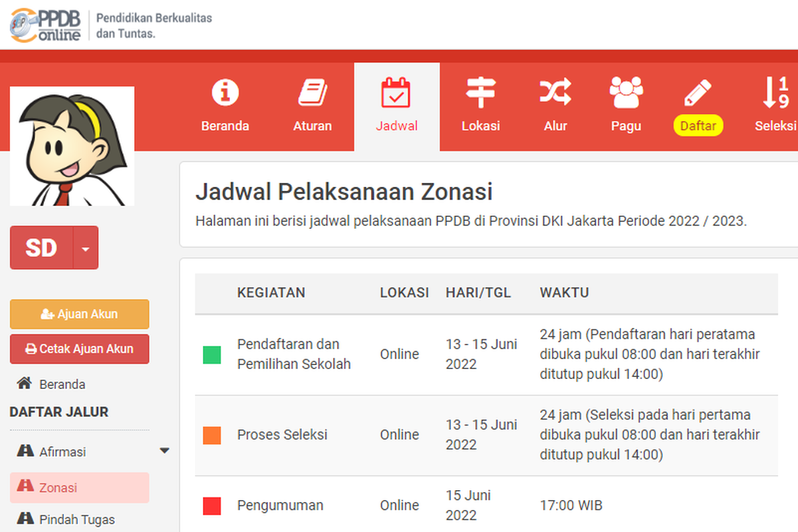Image resolution: width=798 pixels, height=532 pixels.
Task: Click the Daftar pencil icon
Action: pyautogui.click(x=698, y=92)
